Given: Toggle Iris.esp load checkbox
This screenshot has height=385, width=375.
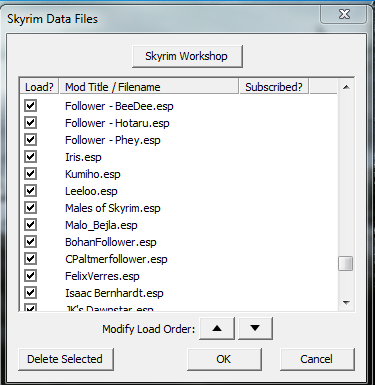Looking at the screenshot, I should point(30,157).
